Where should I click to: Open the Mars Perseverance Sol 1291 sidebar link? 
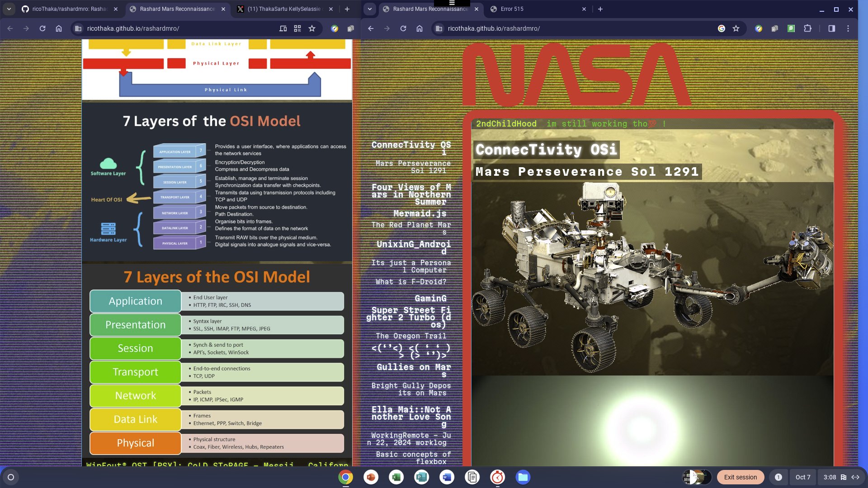pos(413,167)
